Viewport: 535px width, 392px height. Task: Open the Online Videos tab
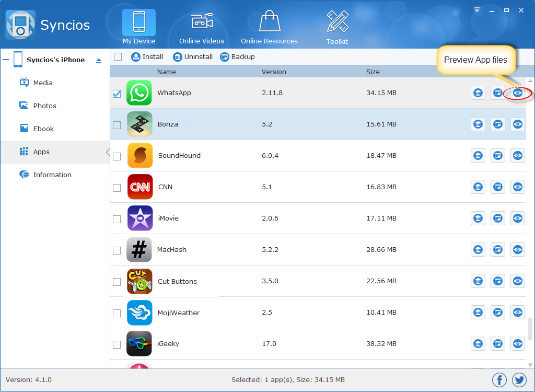point(202,28)
